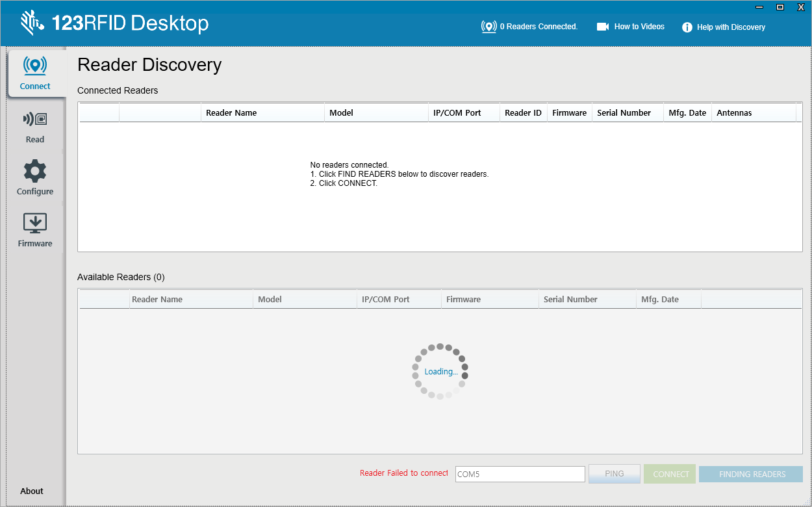This screenshot has height=507, width=812.
Task: Open the Read section icon
Action: 34,120
